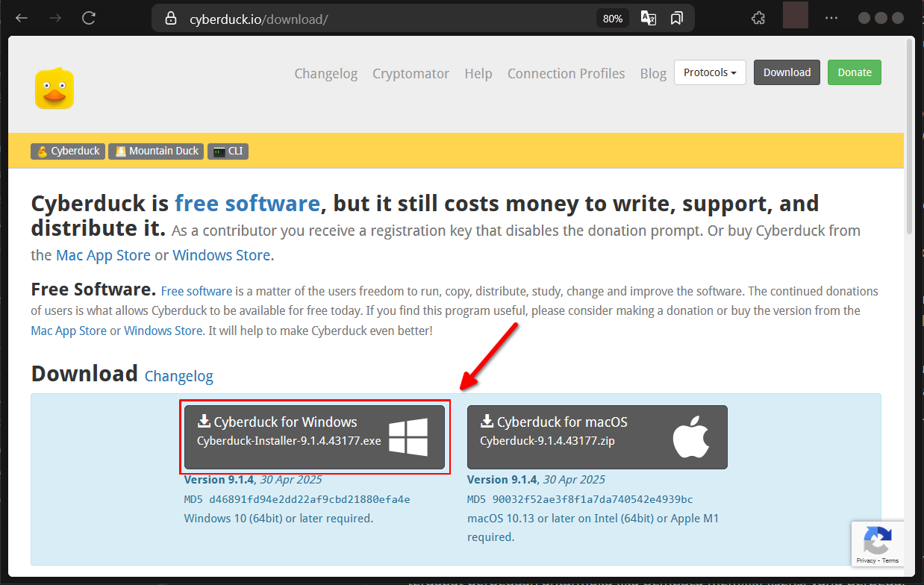The image size is (924, 585).
Task: Follow the 'Free software' link in the paragraph
Action: 196,291
